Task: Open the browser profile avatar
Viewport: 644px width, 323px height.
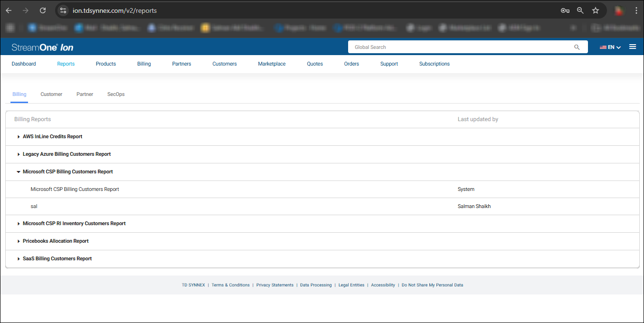Action: [618, 10]
